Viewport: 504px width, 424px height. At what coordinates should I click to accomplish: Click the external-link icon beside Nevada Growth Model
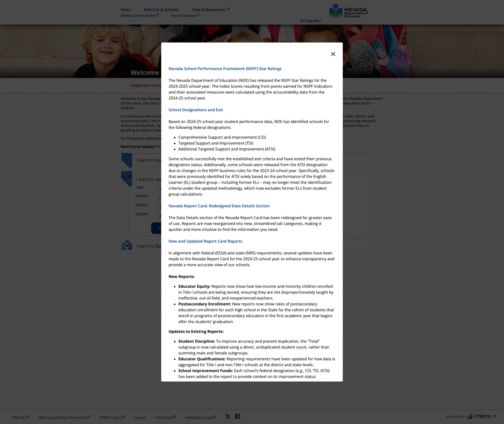157,15
